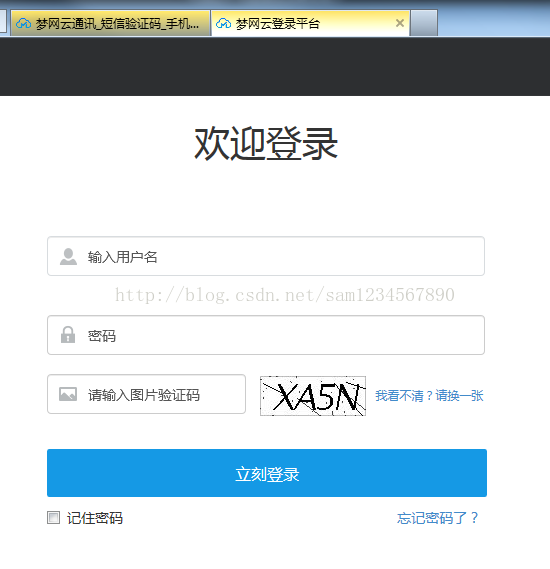The height and width of the screenshot is (569, 550).
Task: Select the 梦网云登录平台 tab
Action: [311, 23]
